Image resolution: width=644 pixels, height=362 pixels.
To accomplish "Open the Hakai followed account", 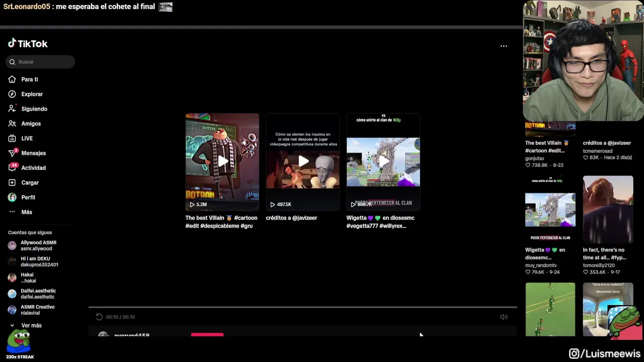I will click(x=28, y=278).
